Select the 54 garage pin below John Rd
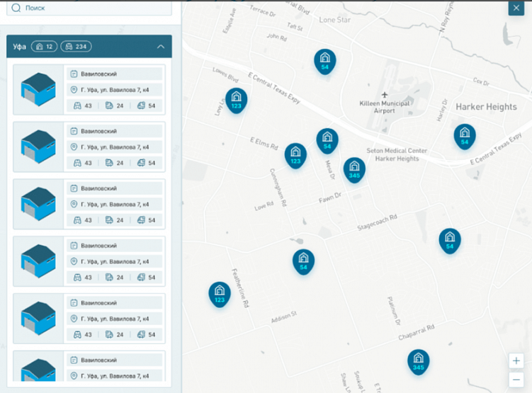Viewport: 532px width, 393px height. click(x=324, y=62)
